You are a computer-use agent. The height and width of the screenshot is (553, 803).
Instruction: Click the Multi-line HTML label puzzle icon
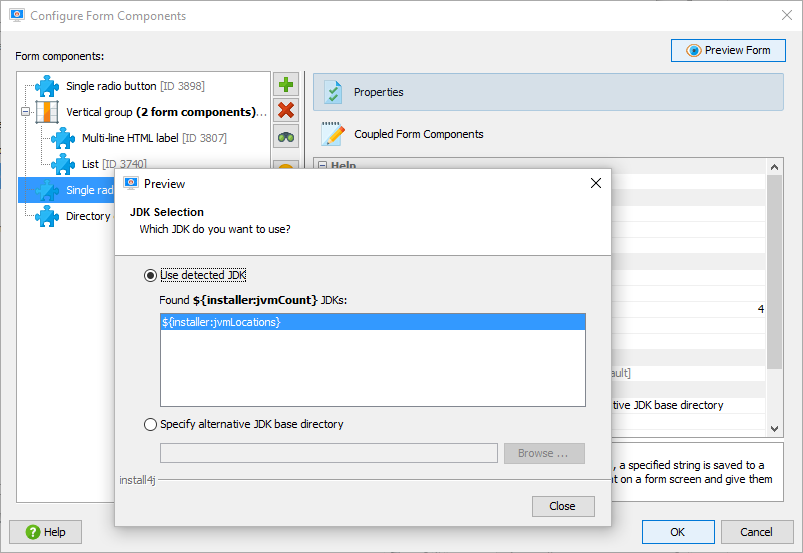[x=63, y=138]
